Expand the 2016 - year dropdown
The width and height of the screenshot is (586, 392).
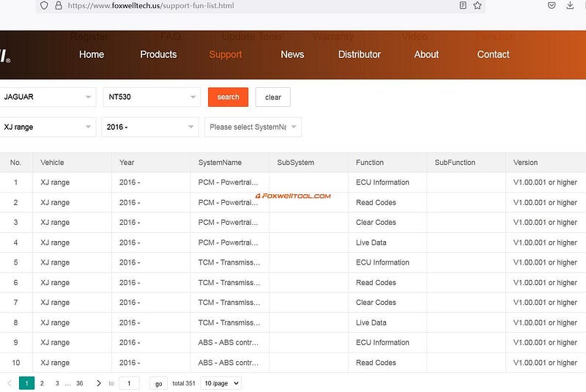(x=150, y=127)
